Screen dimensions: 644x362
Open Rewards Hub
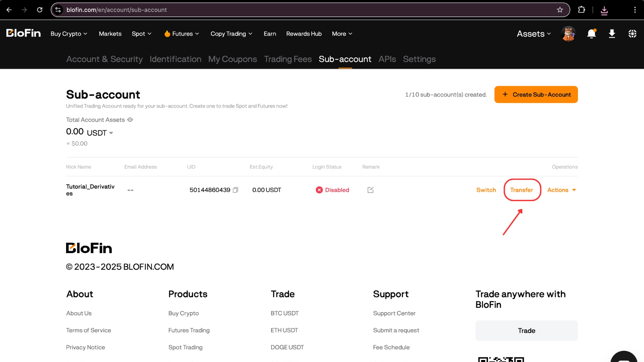tap(304, 34)
